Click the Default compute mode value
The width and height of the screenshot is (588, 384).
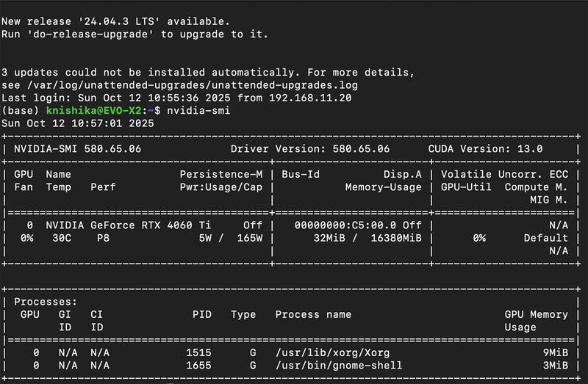coord(545,238)
